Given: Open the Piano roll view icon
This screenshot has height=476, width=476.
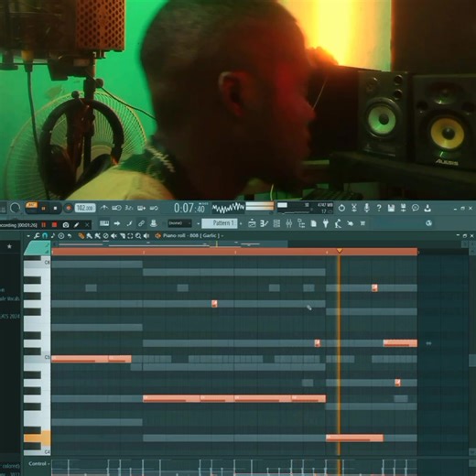Looking at the screenshot, I should [x=264, y=223].
